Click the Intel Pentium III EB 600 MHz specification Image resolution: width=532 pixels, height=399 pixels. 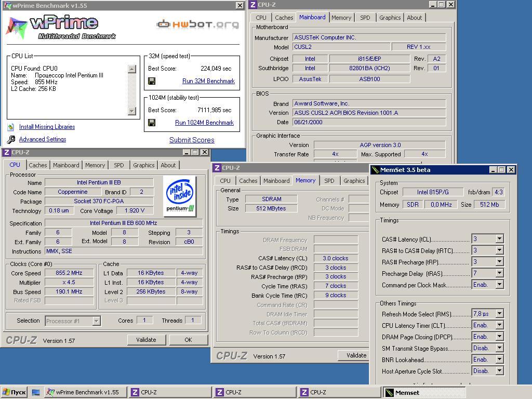(124, 223)
